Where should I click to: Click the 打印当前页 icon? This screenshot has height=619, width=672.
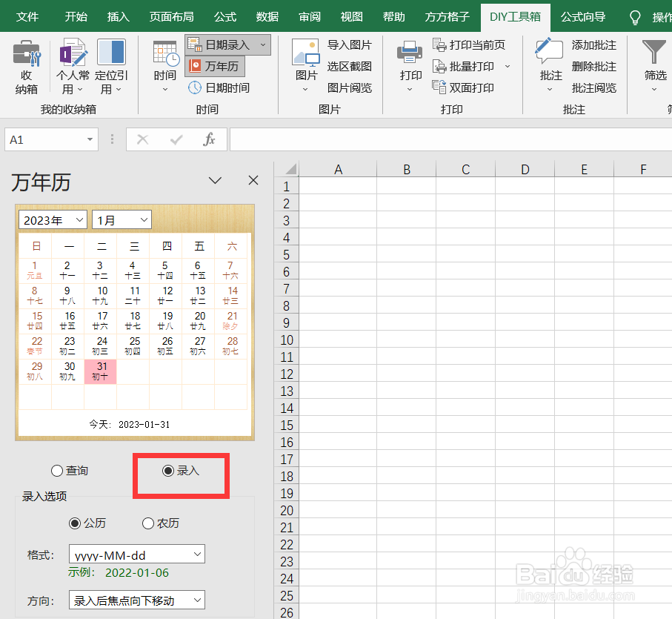[x=439, y=44]
